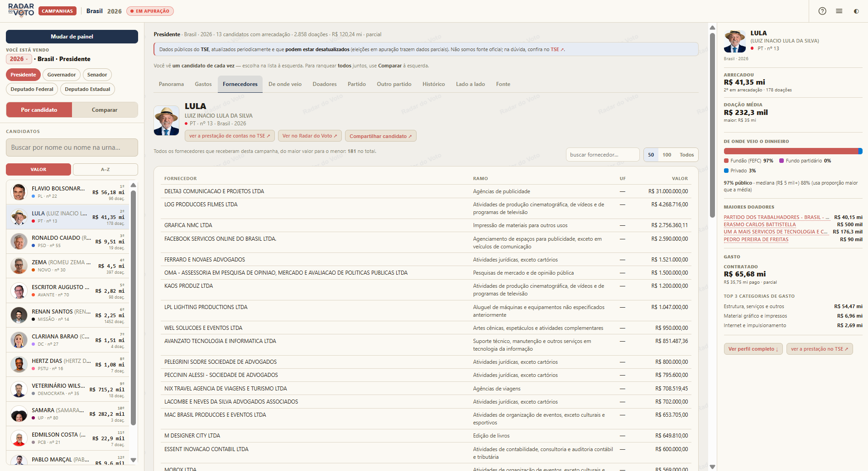Click the Fundão (FEFC) red legend swatch
This screenshot has width=868, height=471.
(x=726, y=161)
